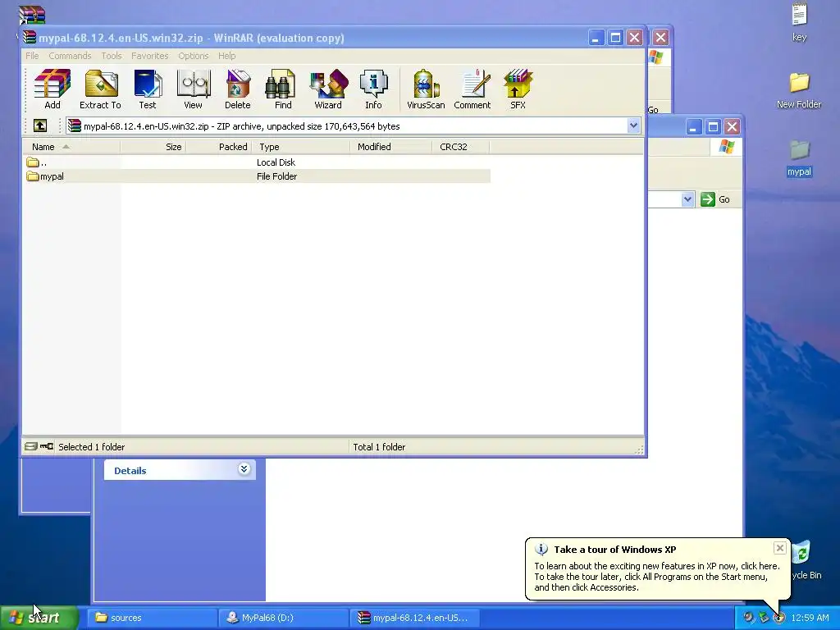
Task: Sort by the Name column header
Action: click(x=71, y=147)
